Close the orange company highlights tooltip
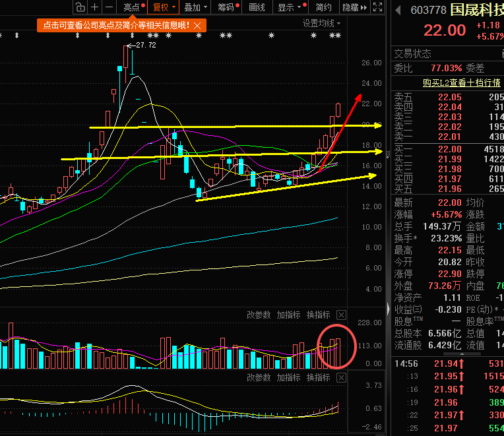The height and width of the screenshot is (436, 504). (198, 25)
